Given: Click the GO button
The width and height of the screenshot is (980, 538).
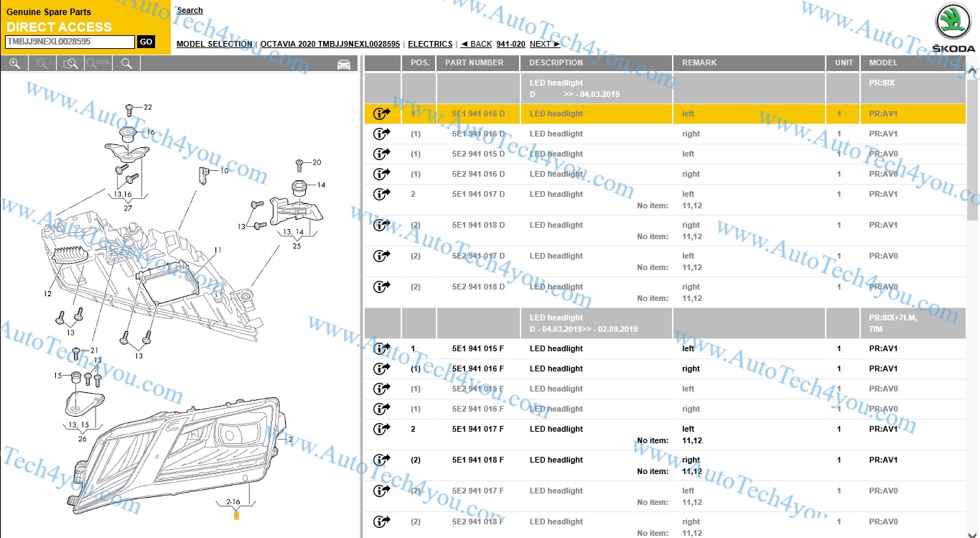Looking at the screenshot, I should tap(146, 42).
